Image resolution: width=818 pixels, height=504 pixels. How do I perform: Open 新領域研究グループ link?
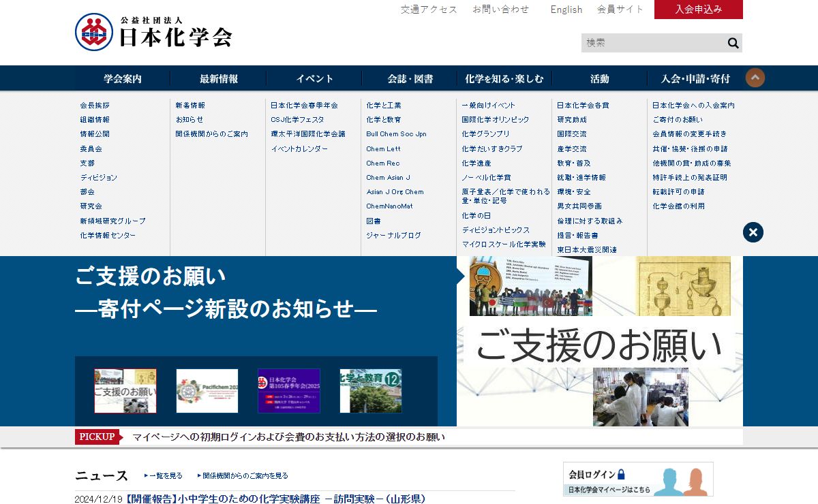click(112, 221)
